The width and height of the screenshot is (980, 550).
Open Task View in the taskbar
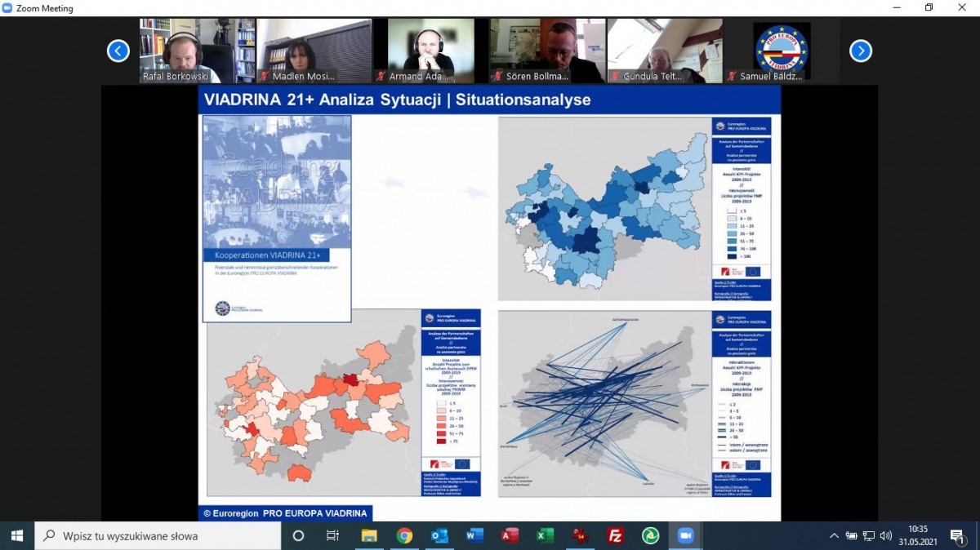pyautogui.click(x=332, y=536)
